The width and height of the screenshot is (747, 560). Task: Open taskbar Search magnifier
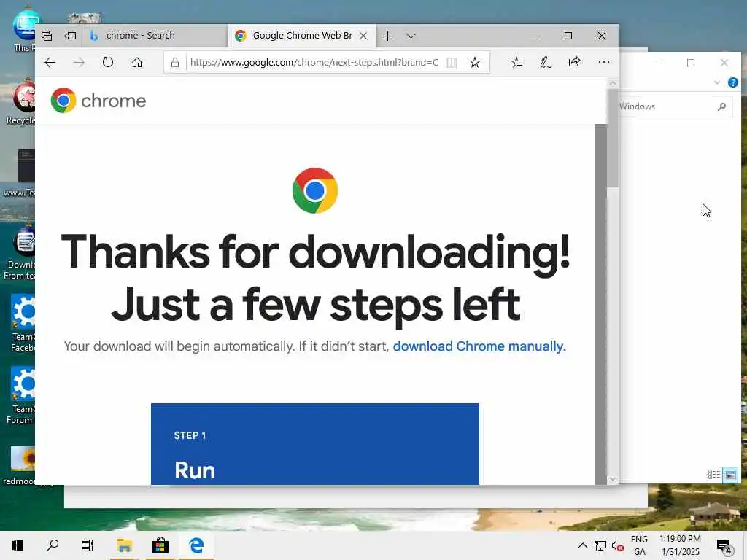[53, 545]
